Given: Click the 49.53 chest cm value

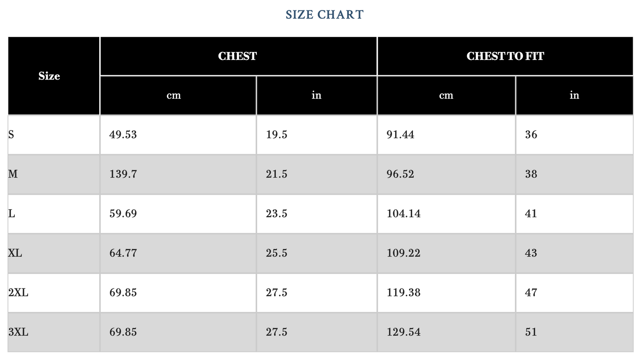Looking at the screenshot, I should coord(123,135).
